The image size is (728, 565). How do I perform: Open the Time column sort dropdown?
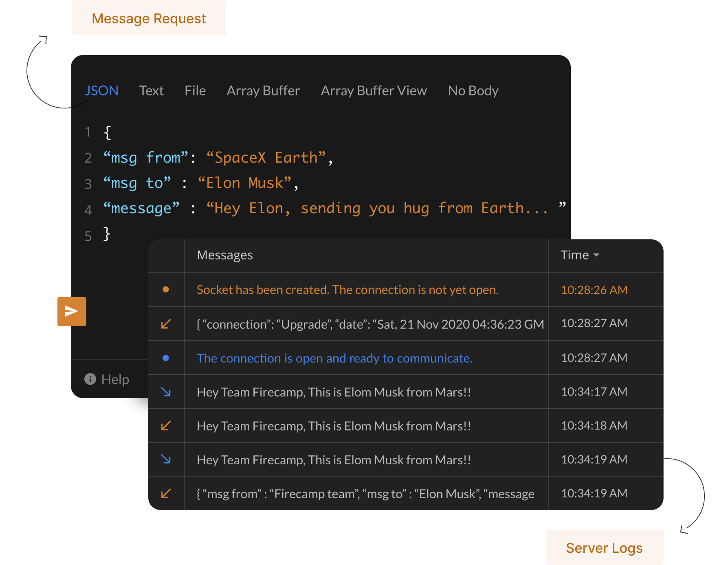[x=598, y=254]
